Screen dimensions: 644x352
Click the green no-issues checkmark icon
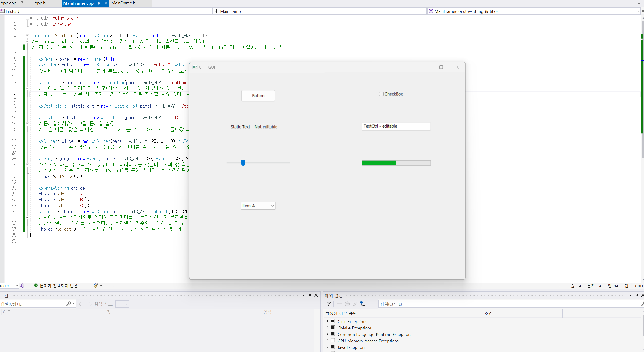[x=36, y=286]
